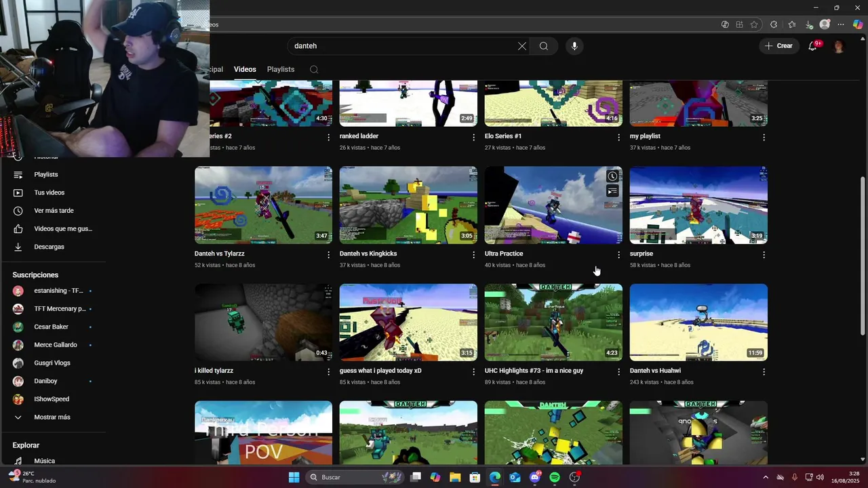
Task: Open Ver más tarde in the sidebar
Action: click(54, 211)
